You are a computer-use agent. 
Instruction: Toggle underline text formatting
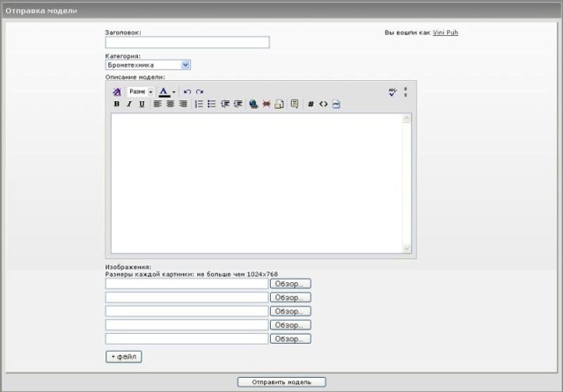[142, 104]
